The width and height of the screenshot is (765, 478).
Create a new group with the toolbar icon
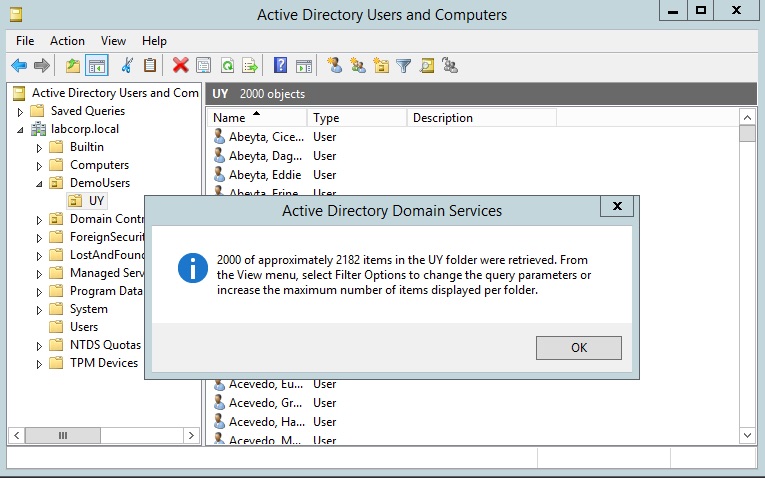pos(358,65)
